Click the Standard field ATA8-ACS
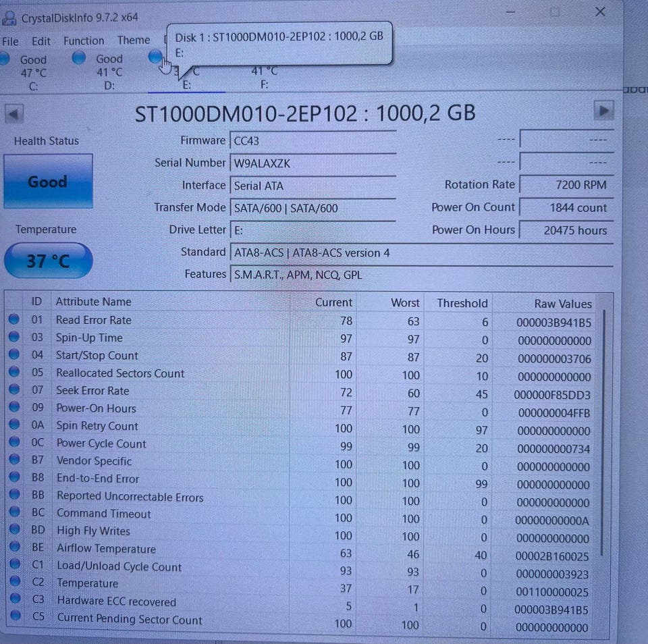Image resolution: width=648 pixels, height=644 pixels. click(x=421, y=252)
